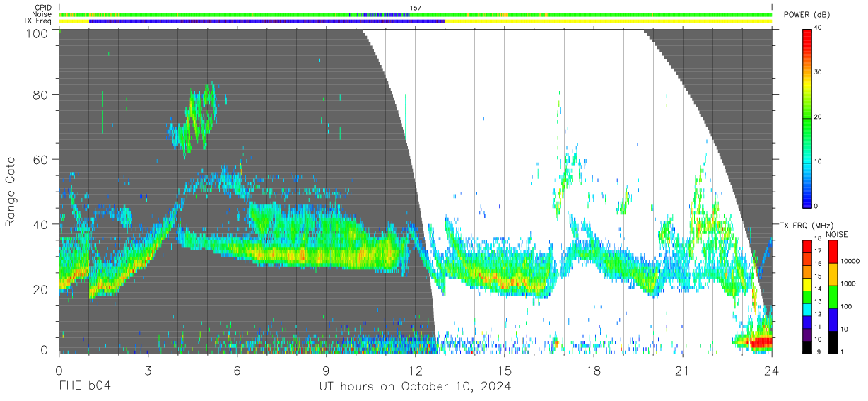868x401 pixels.
Task: Click the 24 tick on the UT hours axis
Action: [x=772, y=371]
